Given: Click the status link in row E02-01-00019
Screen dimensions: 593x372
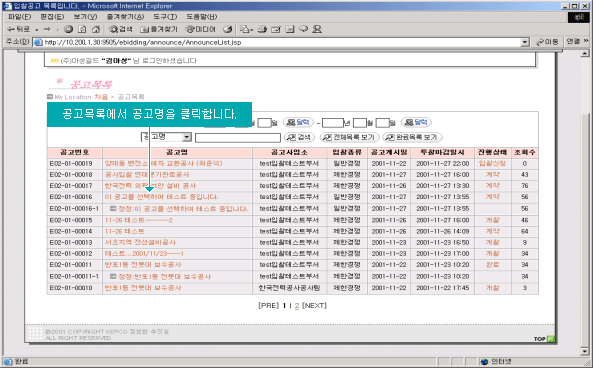Looking at the screenshot, I should click(x=492, y=163).
